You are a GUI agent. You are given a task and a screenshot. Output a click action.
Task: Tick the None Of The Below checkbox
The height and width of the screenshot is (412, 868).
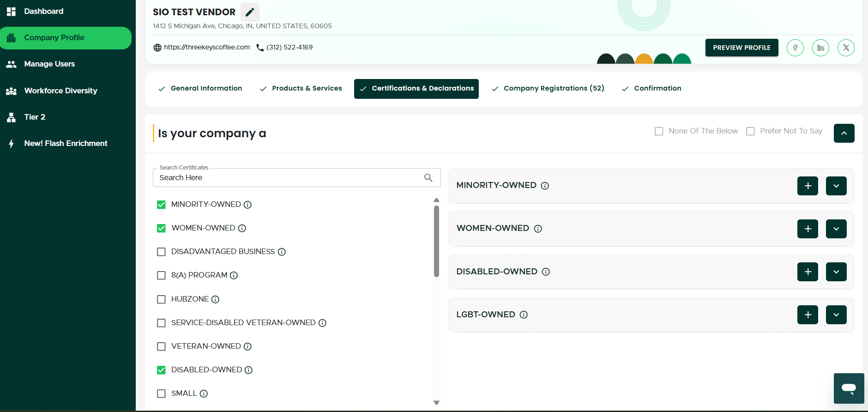pos(659,131)
